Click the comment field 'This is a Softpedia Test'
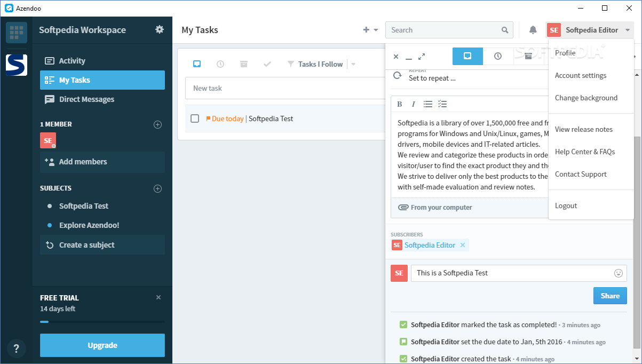 [x=519, y=273]
